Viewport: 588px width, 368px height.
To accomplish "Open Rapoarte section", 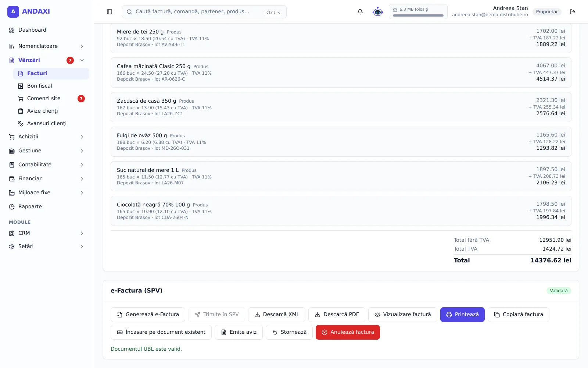I will coord(47,206).
